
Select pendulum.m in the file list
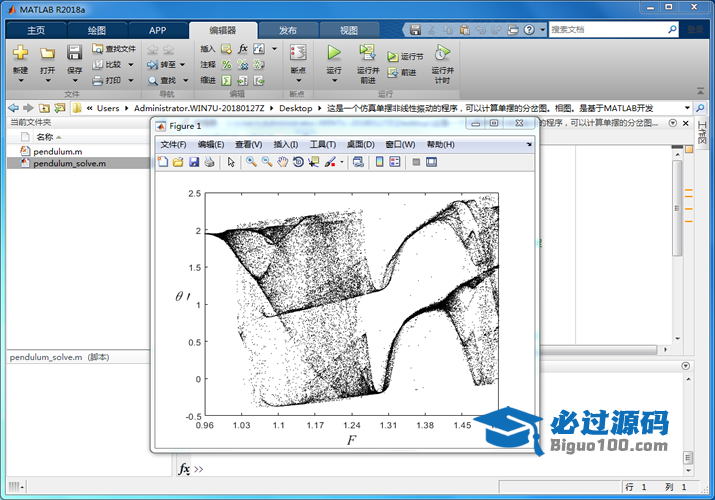point(57,150)
